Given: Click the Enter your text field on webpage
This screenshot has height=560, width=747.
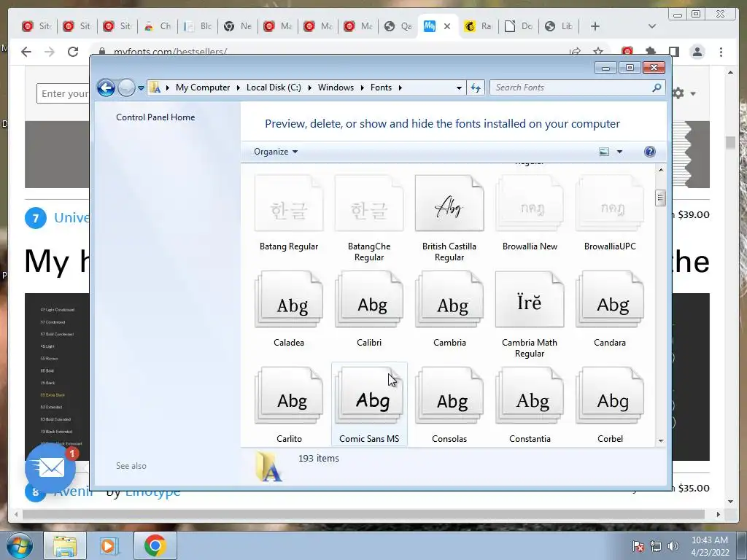Looking at the screenshot, I should pos(64,93).
